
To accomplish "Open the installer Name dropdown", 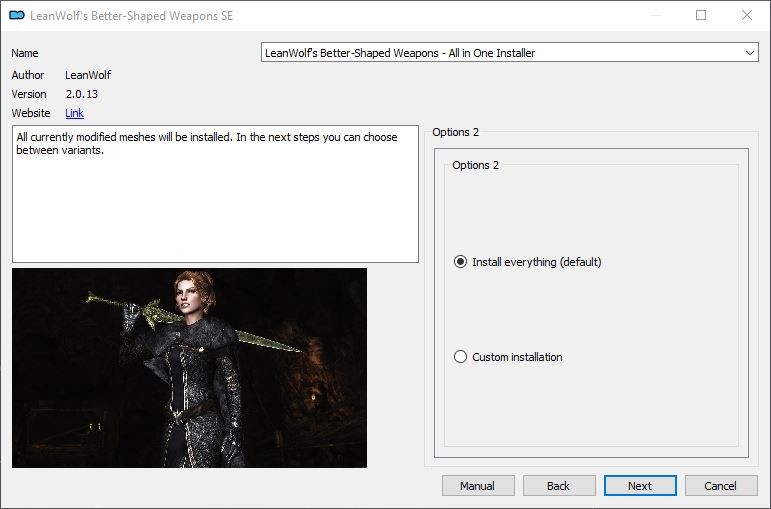I will [x=509, y=53].
